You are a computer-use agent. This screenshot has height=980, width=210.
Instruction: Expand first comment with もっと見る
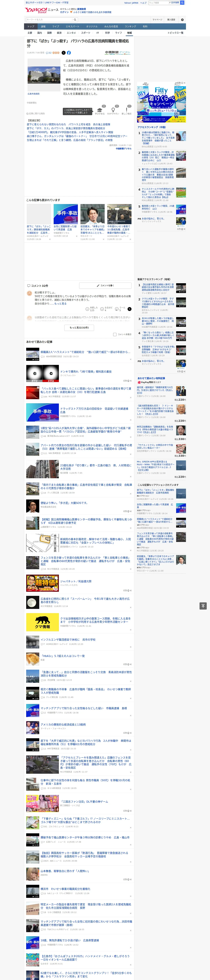60,304
